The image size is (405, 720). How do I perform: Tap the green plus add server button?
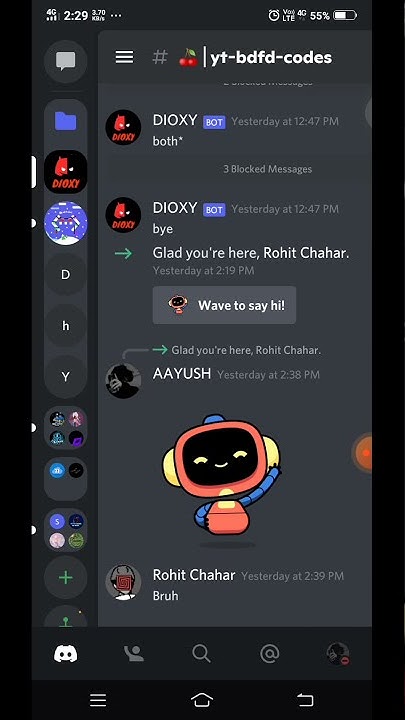point(66,577)
